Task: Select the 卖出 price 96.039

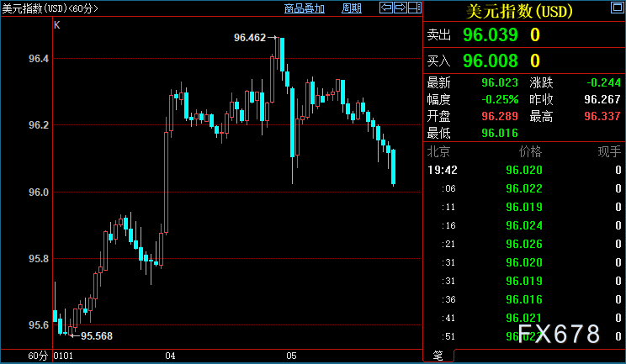Action: [491, 35]
